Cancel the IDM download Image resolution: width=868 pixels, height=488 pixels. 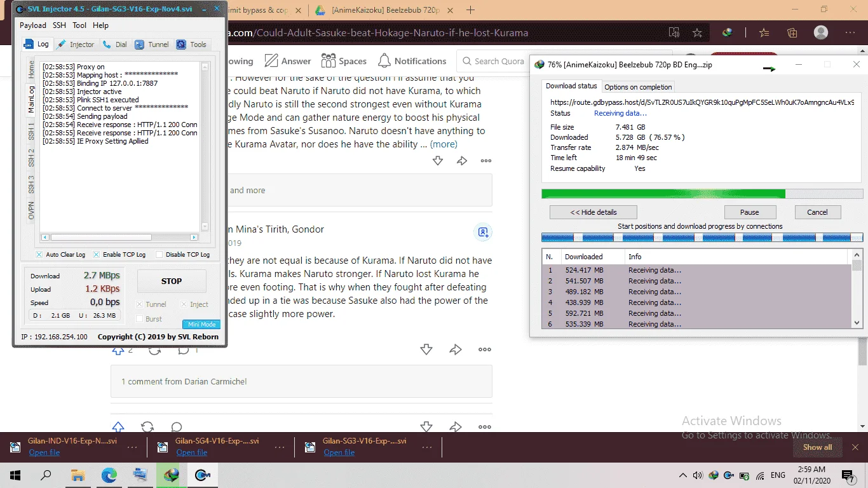tap(818, 212)
